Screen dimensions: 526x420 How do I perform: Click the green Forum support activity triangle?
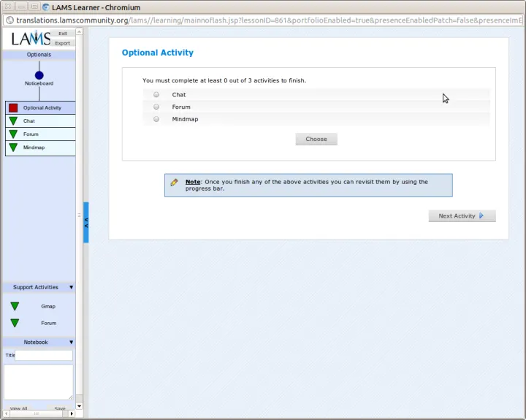pyautogui.click(x=15, y=324)
